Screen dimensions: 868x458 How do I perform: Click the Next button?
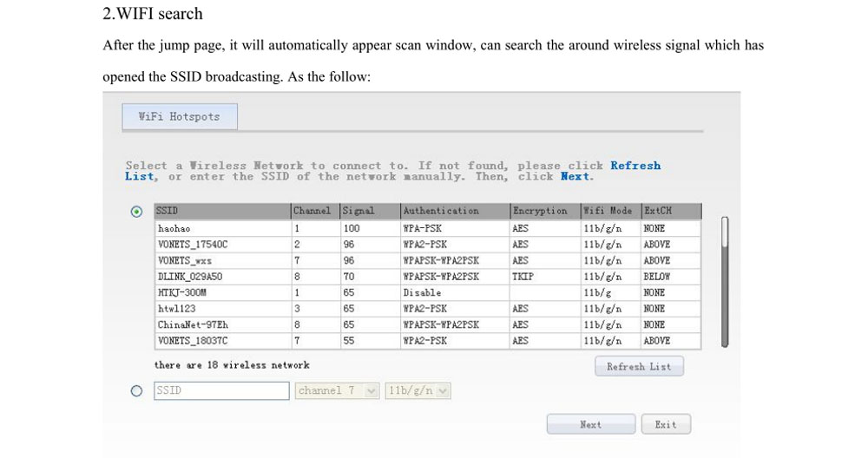[590, 424]
